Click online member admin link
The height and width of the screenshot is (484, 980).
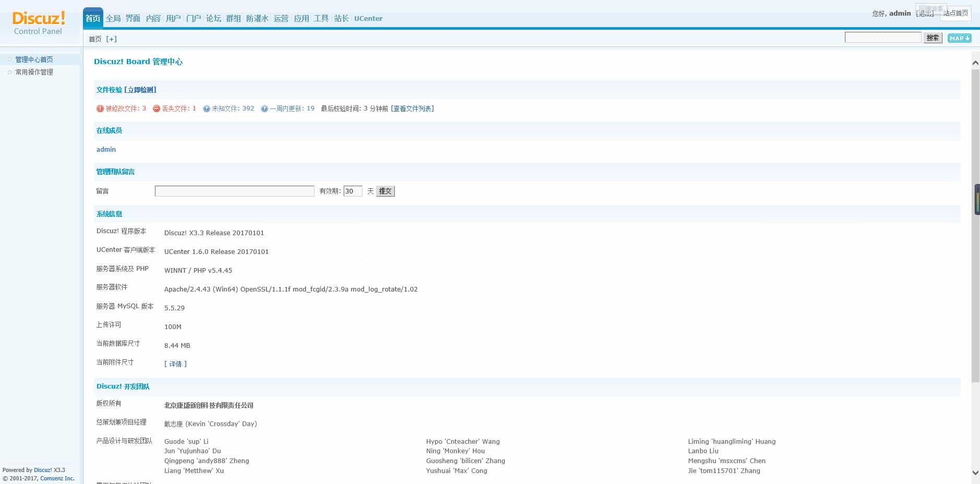click(106, 149)
